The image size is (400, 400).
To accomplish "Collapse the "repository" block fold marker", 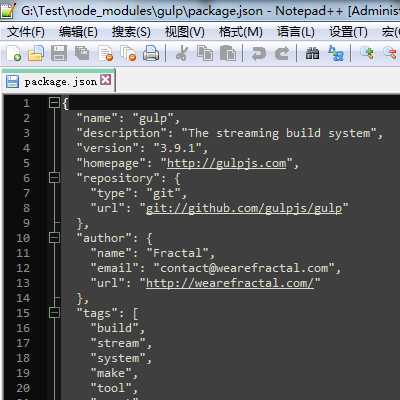I will pos(54,178).
